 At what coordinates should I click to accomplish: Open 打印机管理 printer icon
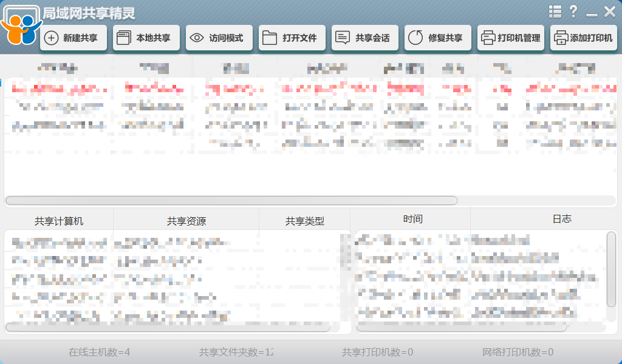pos(488,38)
